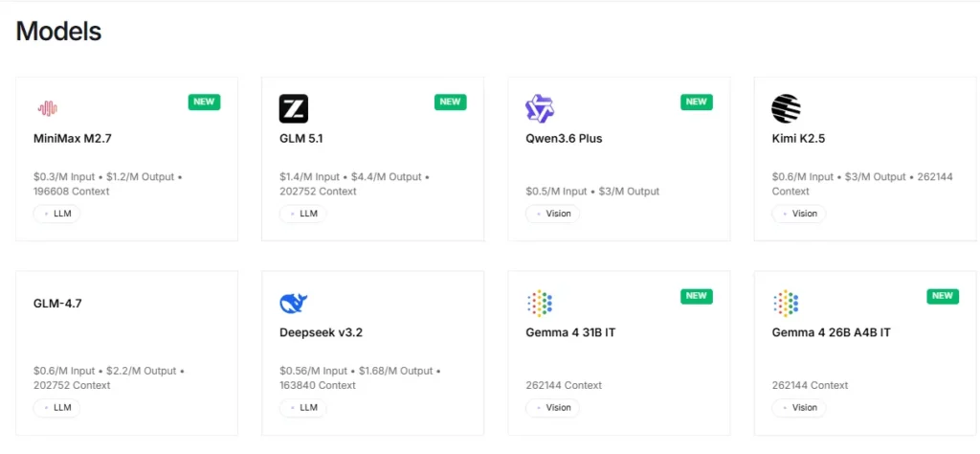Select the LLM tag on MiniMax M2.7
980x454 pixels.
tap(57, 214)
